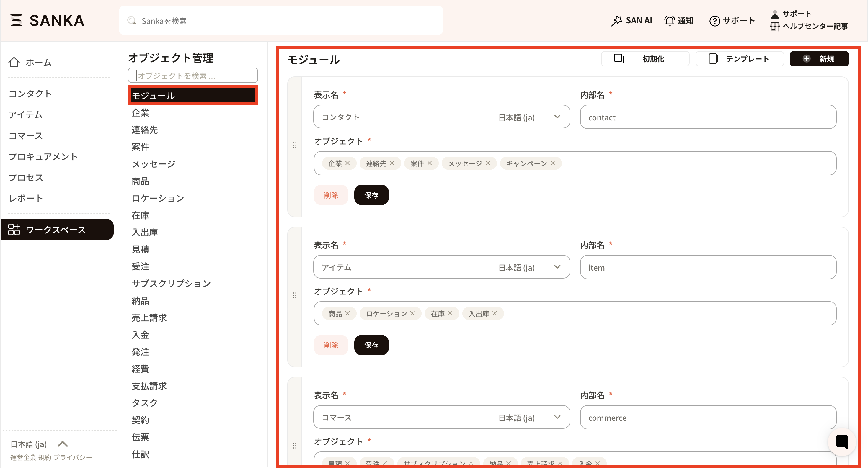The image size is (868, 468).
Task: Remove the メッセージ tag
Action: tap(487, 163)
